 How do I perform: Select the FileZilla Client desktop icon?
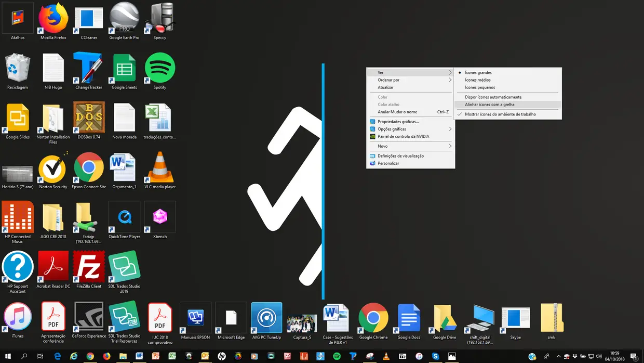[89, 270]
